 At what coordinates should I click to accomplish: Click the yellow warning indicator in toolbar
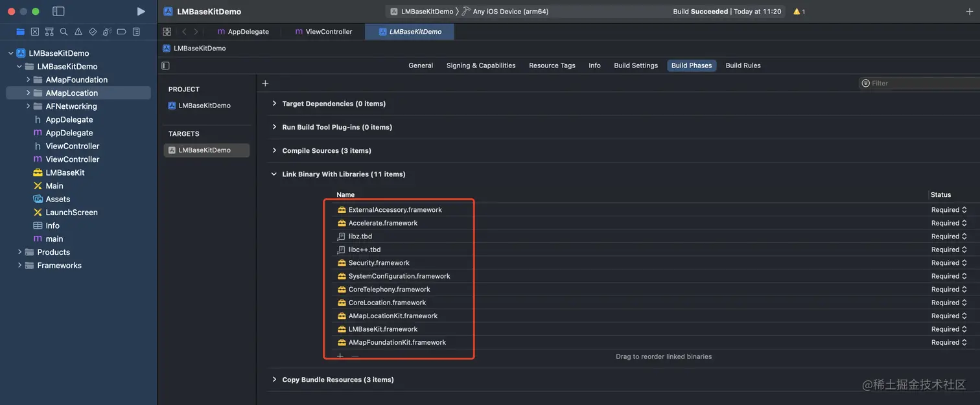point(799,12)
